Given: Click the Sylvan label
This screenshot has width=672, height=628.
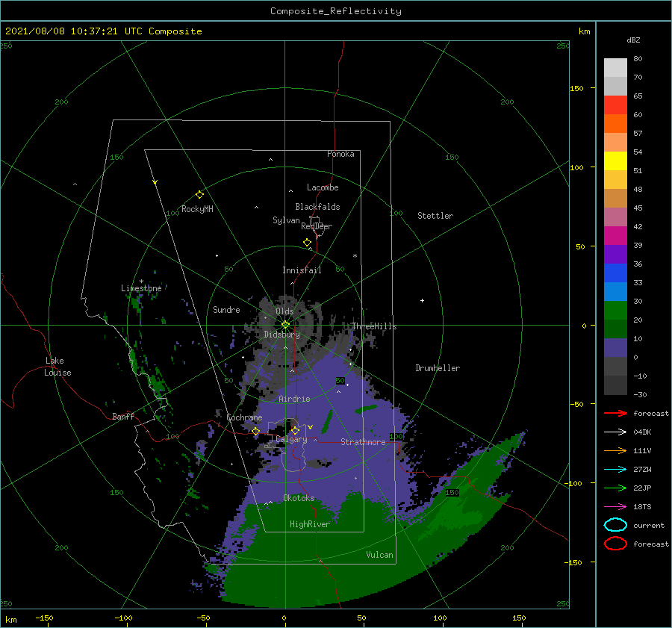Looking at the screenshot, I should click(x=286, y=220).
